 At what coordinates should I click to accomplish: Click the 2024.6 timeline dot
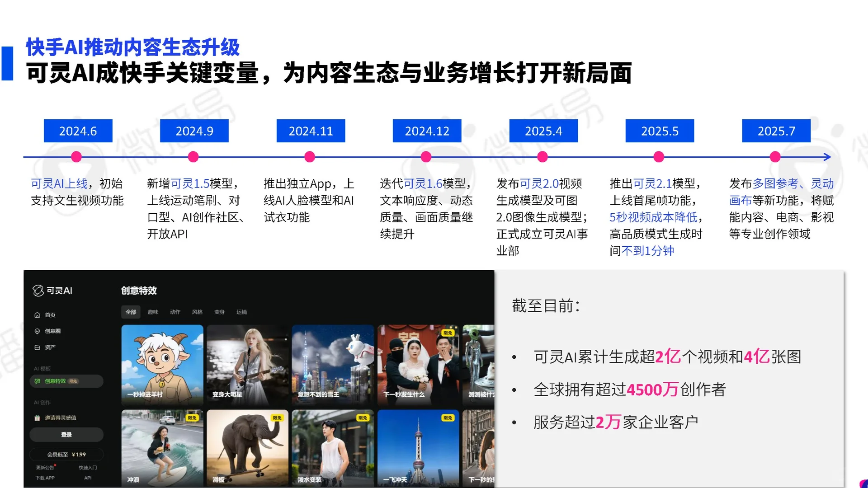point(76,157)
